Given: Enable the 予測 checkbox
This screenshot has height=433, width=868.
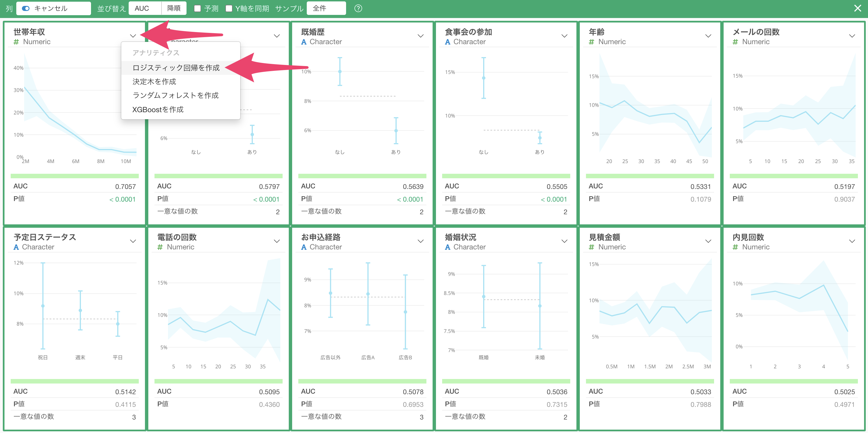Looking at the screenshot, I should point(197,8).
